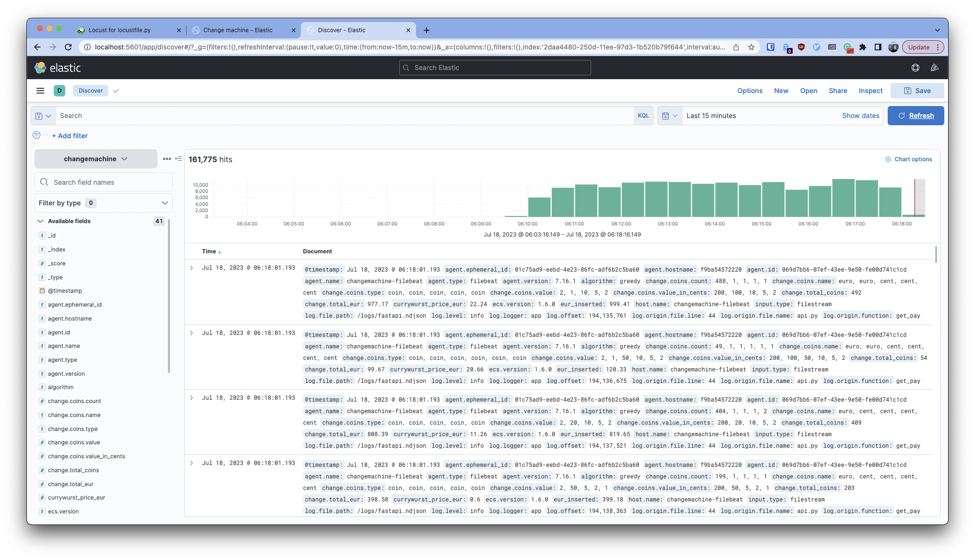Image resolution: width=975 pixels, height=560 pixels.
Task: Collapse the field sidebar arrow icon
Action: (178, 159)
